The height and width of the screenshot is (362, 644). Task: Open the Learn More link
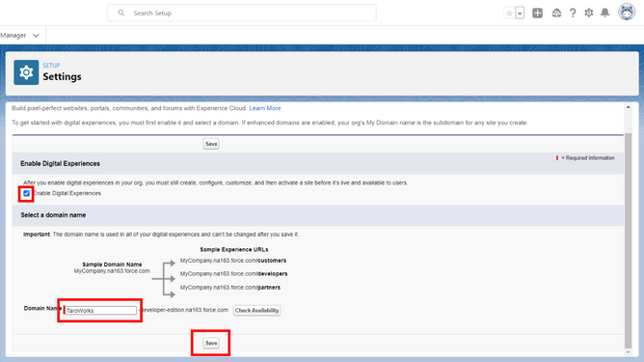[265, 108]
